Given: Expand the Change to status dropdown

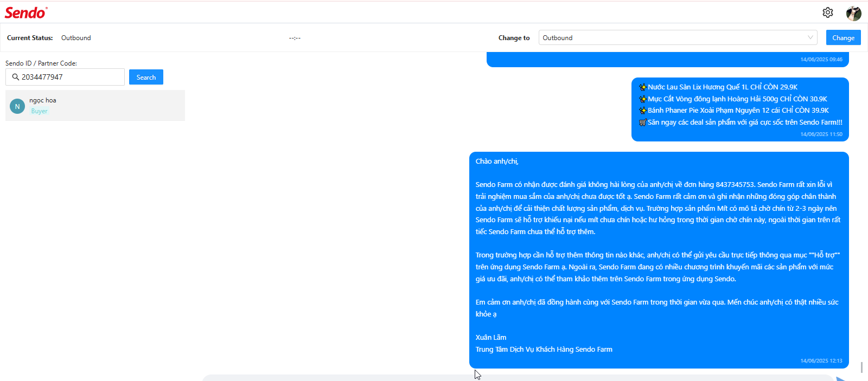Looking at the screenshot, I should point(678,37).
